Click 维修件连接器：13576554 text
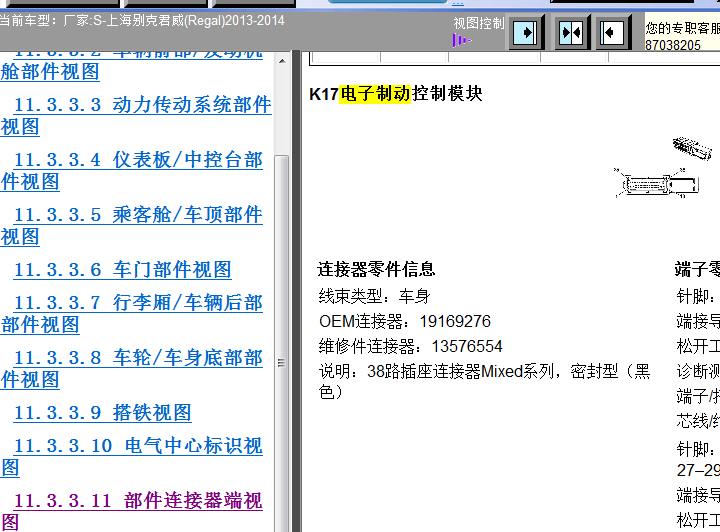The height and width of the screenshot is (532, 720). click(x=411, y=346)
